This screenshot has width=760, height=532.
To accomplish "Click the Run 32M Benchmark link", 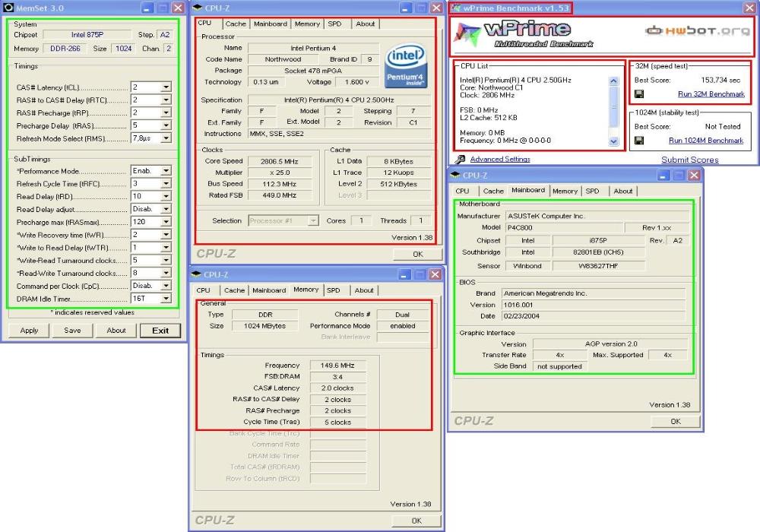I will (x=711, y=94).
